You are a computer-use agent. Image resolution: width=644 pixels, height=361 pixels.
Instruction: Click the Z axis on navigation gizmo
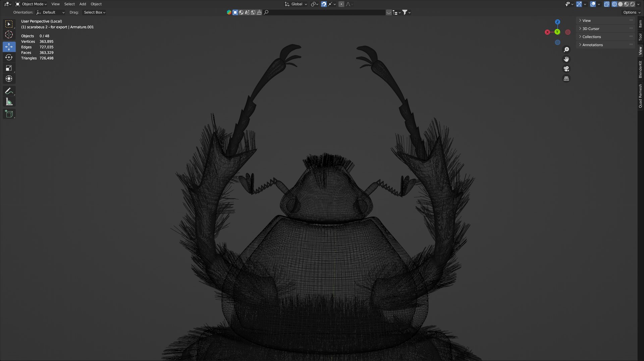[557, 22]
